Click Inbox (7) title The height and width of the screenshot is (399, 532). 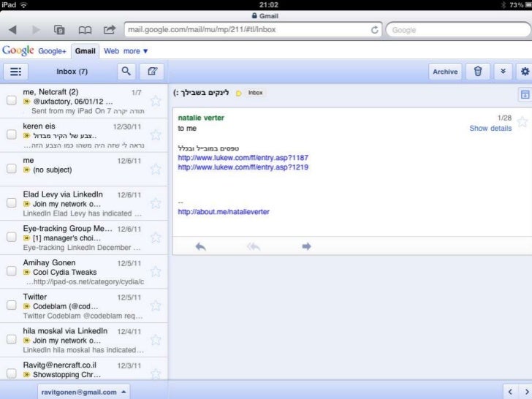72,72
